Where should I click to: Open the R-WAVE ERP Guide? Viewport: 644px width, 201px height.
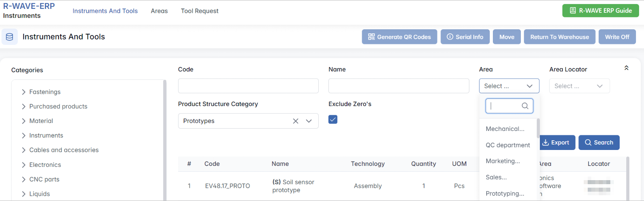coord(601,11)
